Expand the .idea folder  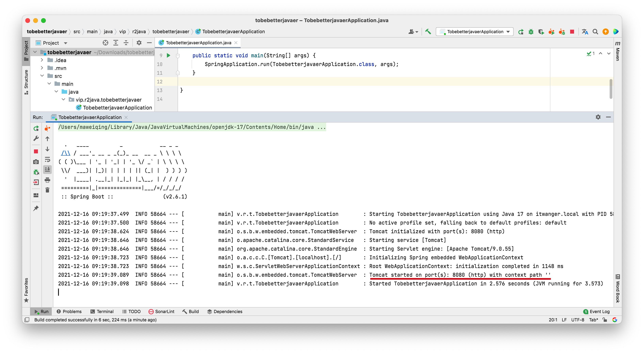point(42,60)
